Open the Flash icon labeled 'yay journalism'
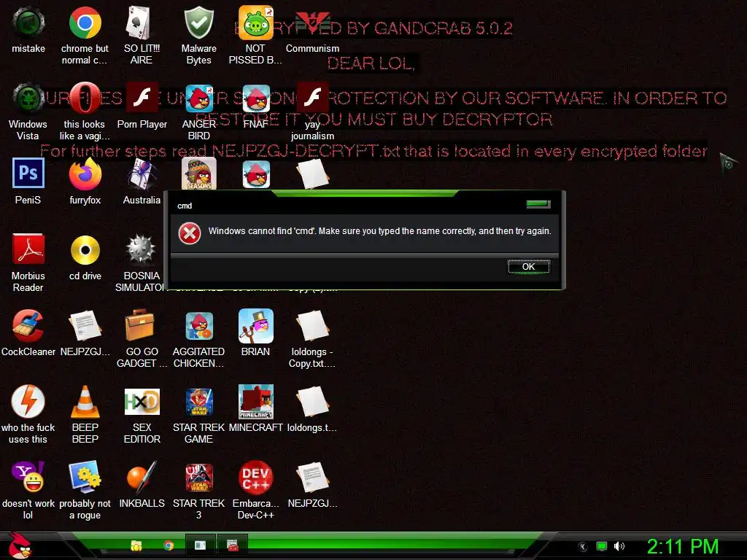Screen dimensions: 747x560 point(312,112)
